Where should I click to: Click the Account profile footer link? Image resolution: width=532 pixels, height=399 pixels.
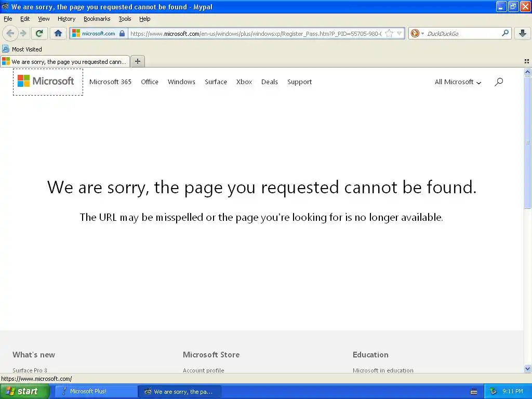[204, 370]
